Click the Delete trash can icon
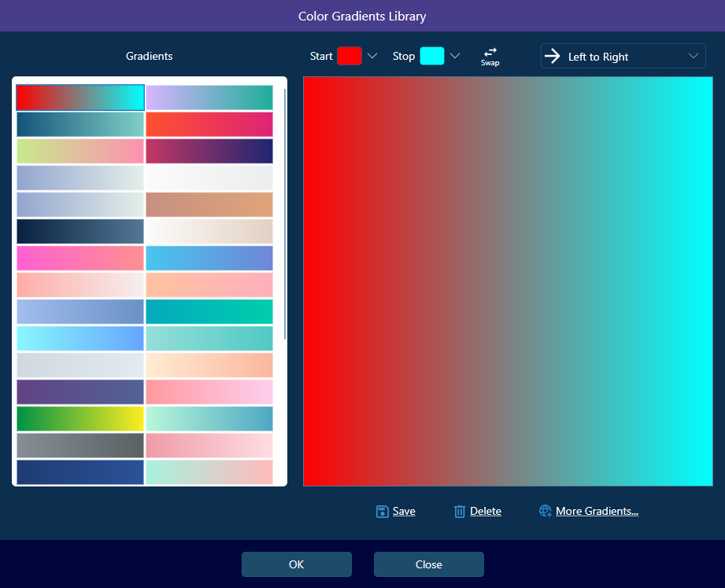 click(x=460, y=512)
